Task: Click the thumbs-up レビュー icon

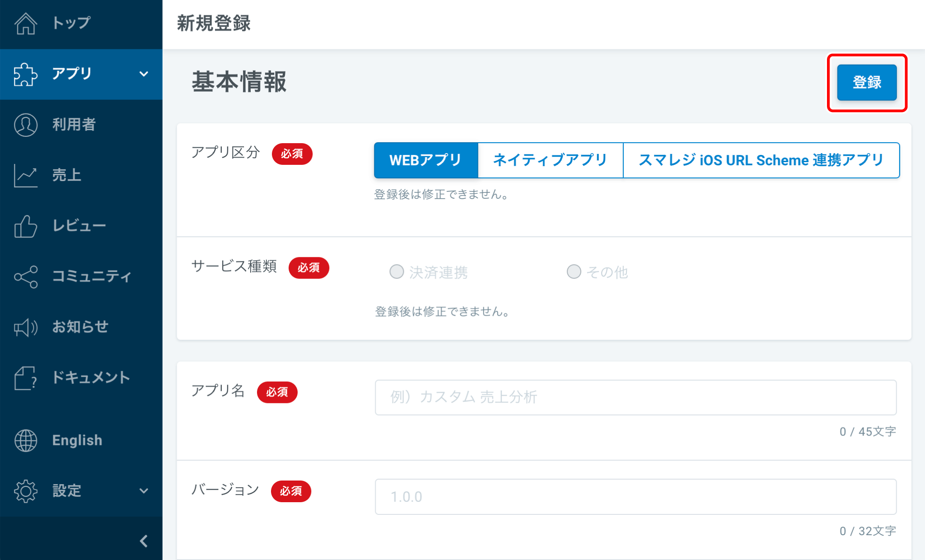Action: (x=26, y=226)
